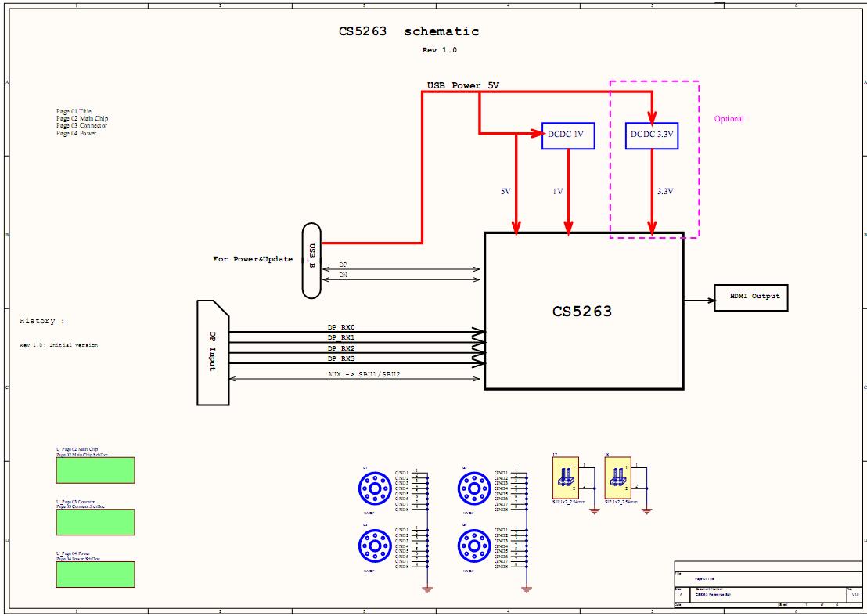Image resolution: width=867 pixels, height=616 pixels.
Task: Click the 'SIP 1x2_2.54mm' label under J7
Action: click(568, 503)
